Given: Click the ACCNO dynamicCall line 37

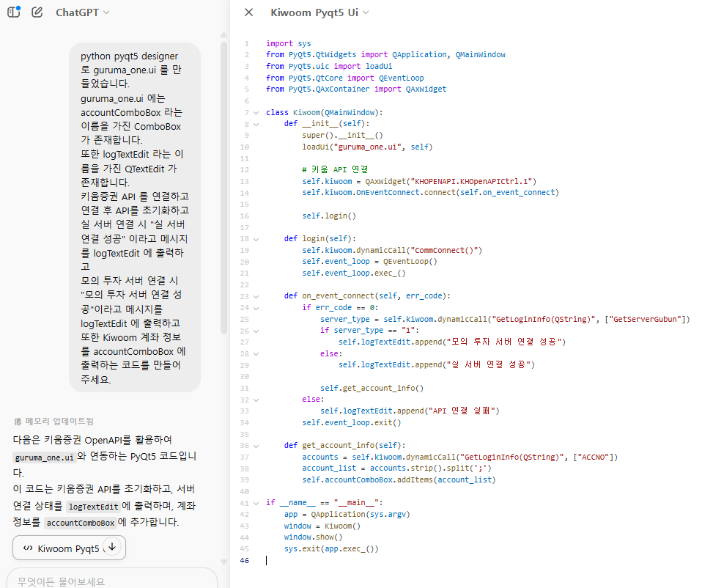Looking at the screenshot, I should (x=459, y=457).
